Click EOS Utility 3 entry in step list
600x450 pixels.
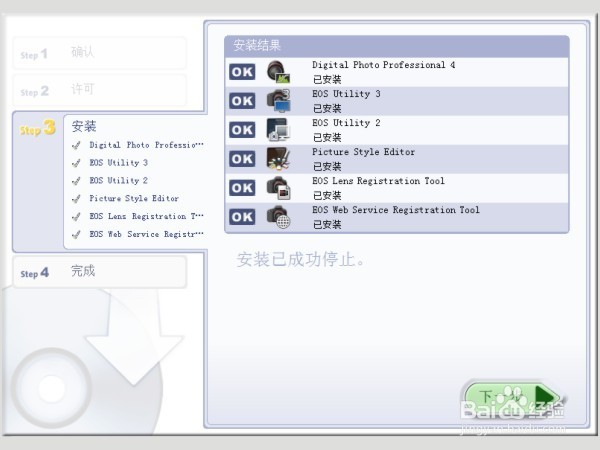pyautogui.click(x=119, y=163)
